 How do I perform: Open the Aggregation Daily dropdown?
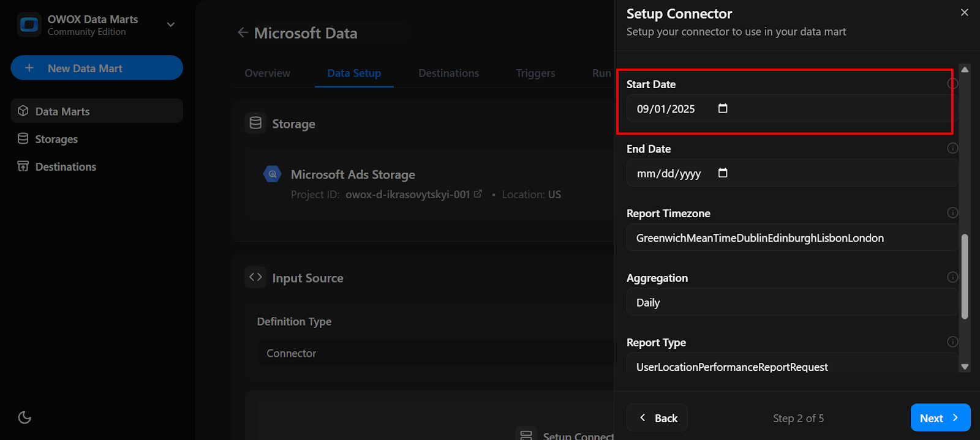tap(790, 302)
